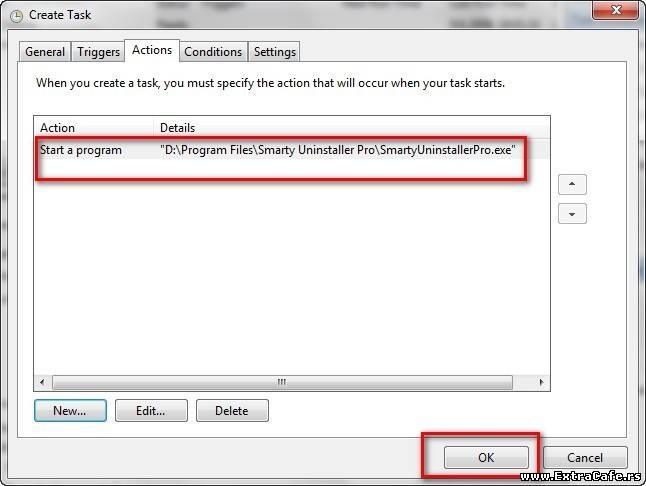Click the horizontal scrollbar thumb
This screenshot has width=646, height=486.
[x=282, y=382]
